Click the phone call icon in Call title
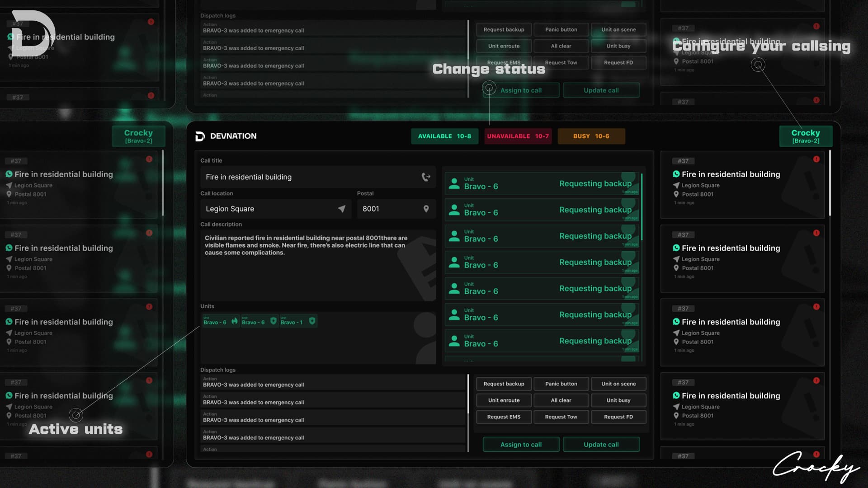 pyautogui.click(x=426, y=177)
